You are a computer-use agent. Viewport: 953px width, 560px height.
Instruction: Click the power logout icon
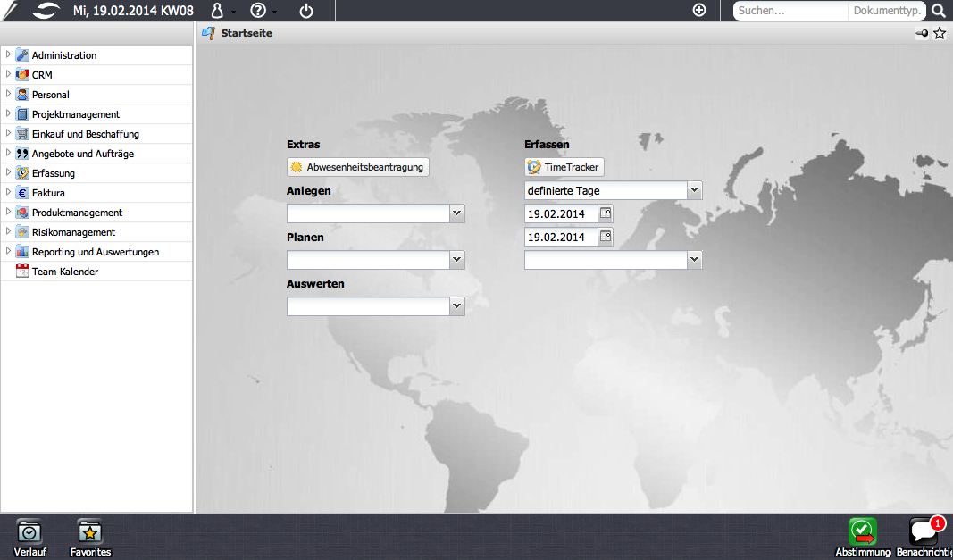coord(306,11)
